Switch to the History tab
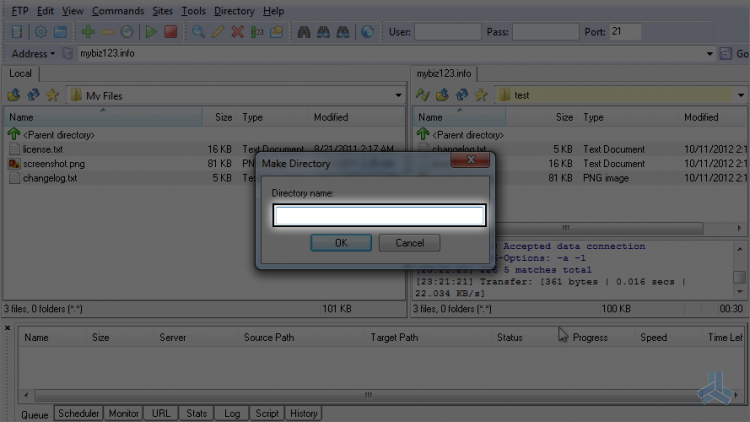 coord(304,413)
